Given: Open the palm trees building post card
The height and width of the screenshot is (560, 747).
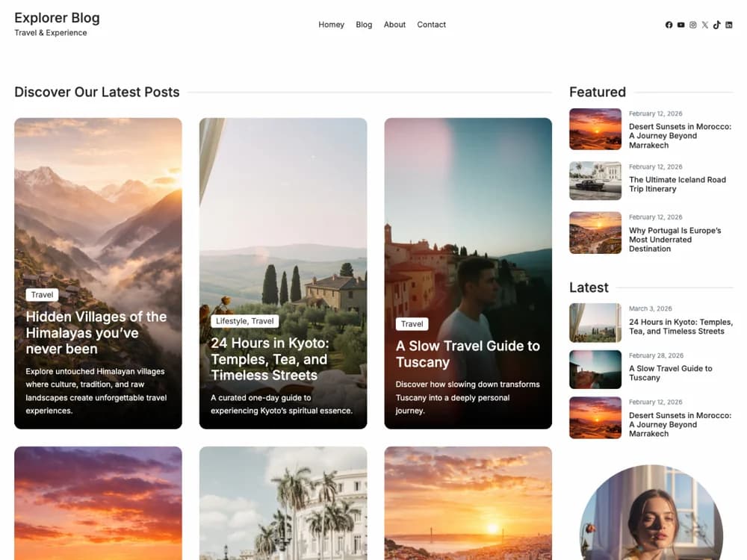Looking at the screenshot, I should 283,503.
